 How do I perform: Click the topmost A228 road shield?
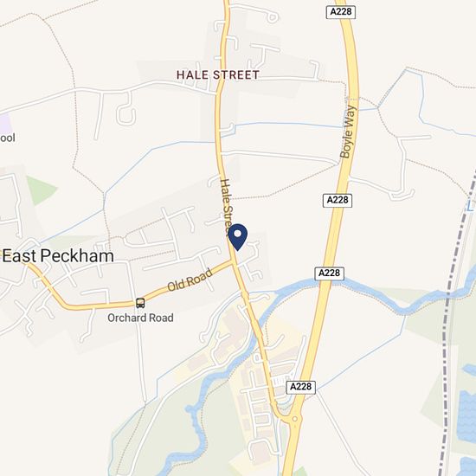point(341,12)
